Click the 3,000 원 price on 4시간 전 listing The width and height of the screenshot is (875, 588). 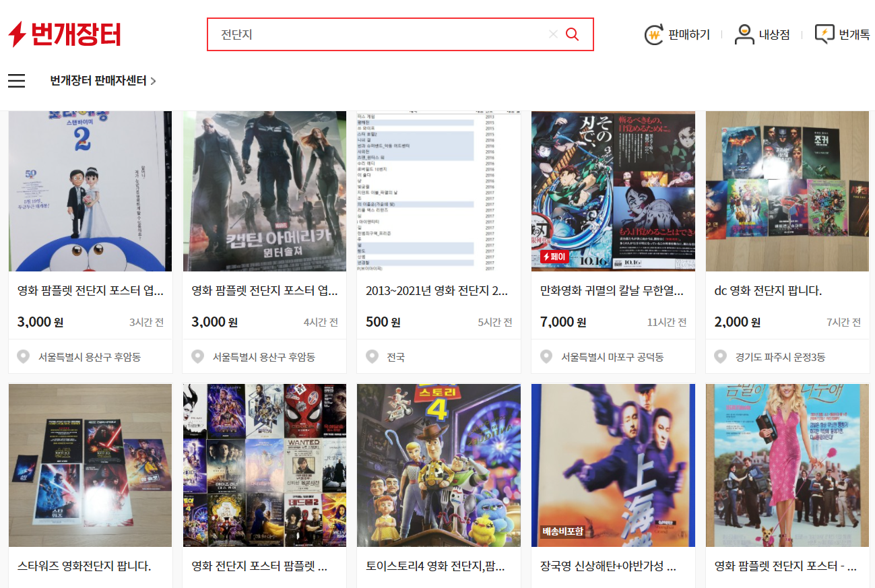point(215,322)
